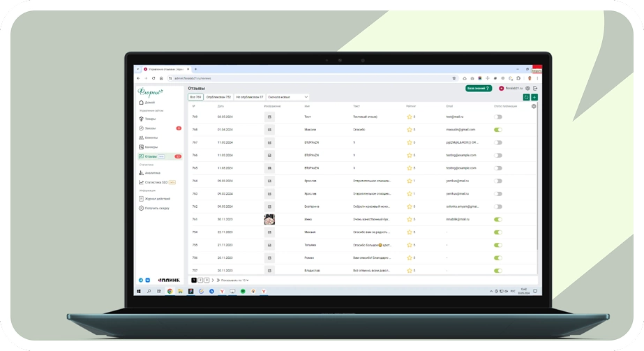The image size is (644, 351).
Task: Click review 761 image thumbnail
Action: (269, 219)
